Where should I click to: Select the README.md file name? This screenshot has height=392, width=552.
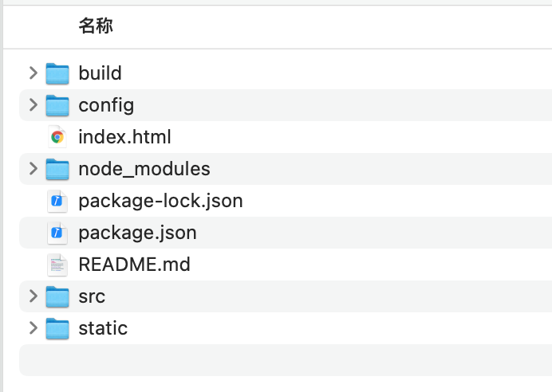[x=134, y=265]
